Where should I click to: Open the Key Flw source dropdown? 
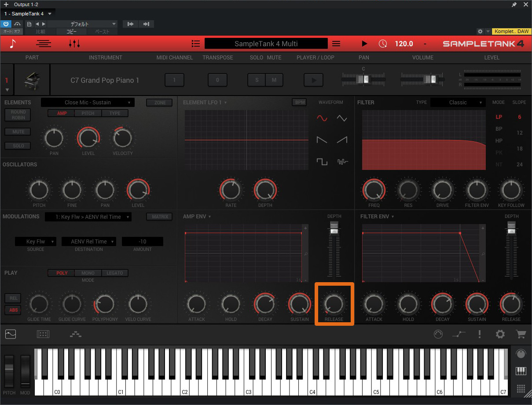(x=36, y=242)
